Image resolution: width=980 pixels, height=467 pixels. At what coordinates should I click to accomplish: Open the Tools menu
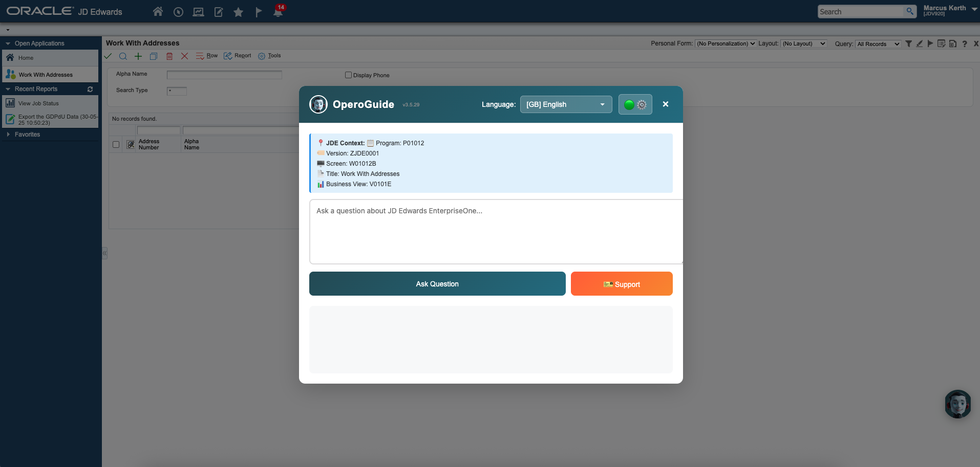pyautogui.click(x=270, y=56)
